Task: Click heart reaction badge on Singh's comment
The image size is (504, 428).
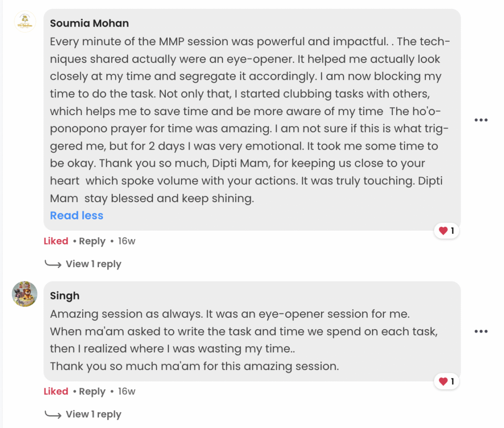Action: pyautogui.click(x=446, y=381)
